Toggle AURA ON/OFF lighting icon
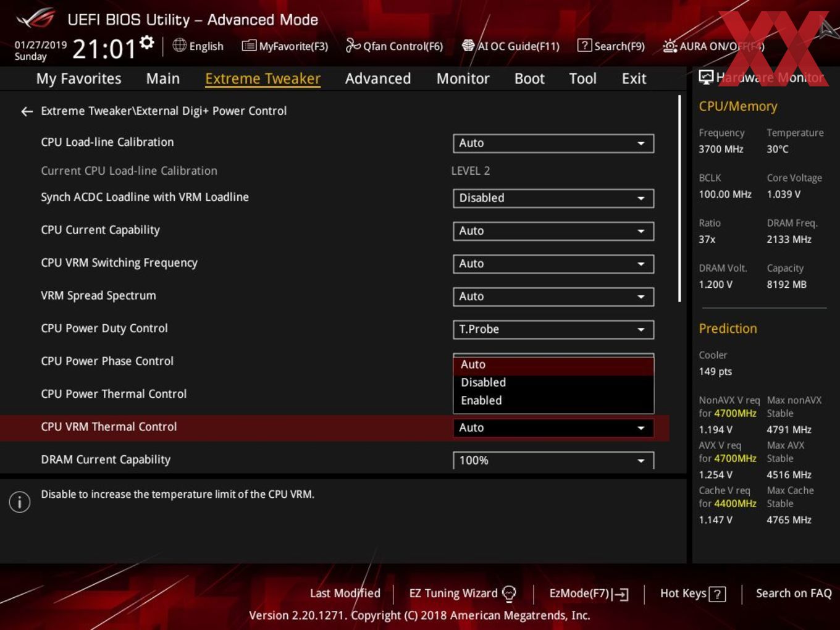840x630 pixels. pyautogui.click(x=670, y=46)
